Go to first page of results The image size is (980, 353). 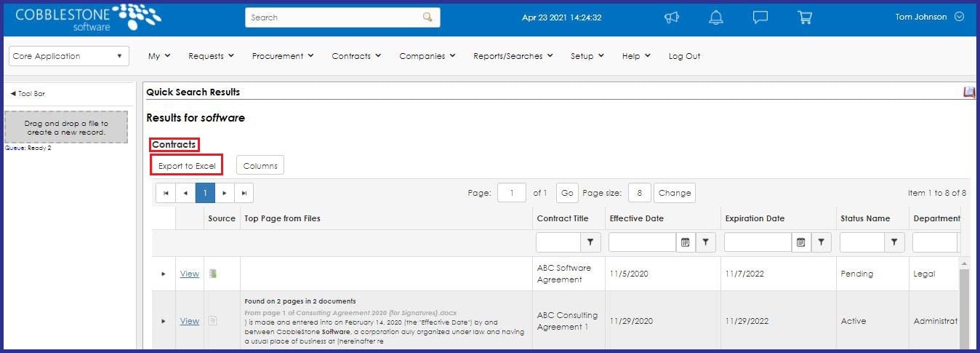click(x=166, y=193)
